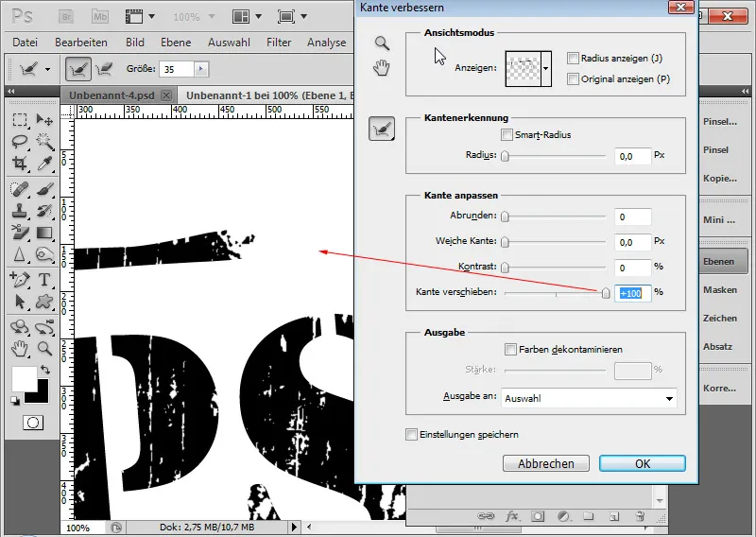Select Refine Radius tool in dialog
Image resolution: width=756 pixels, height=537 pixels.
pos(382,129)
